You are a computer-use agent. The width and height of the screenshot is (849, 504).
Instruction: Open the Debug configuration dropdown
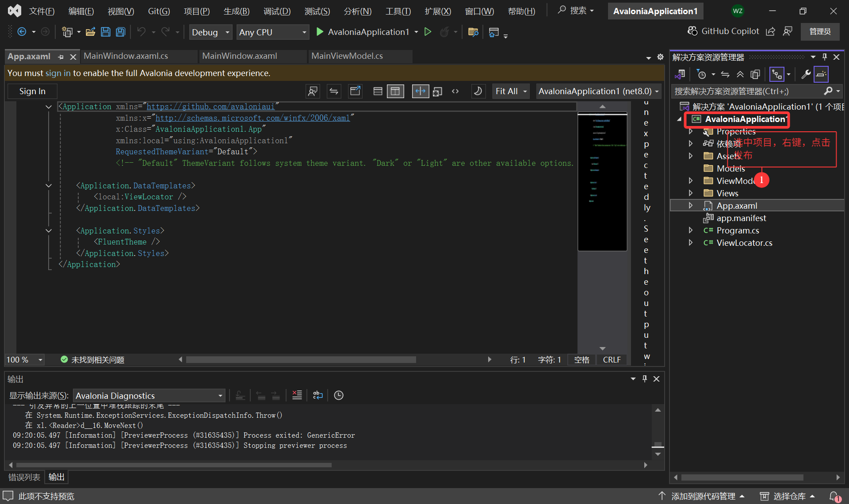click(x=210, y=32)
